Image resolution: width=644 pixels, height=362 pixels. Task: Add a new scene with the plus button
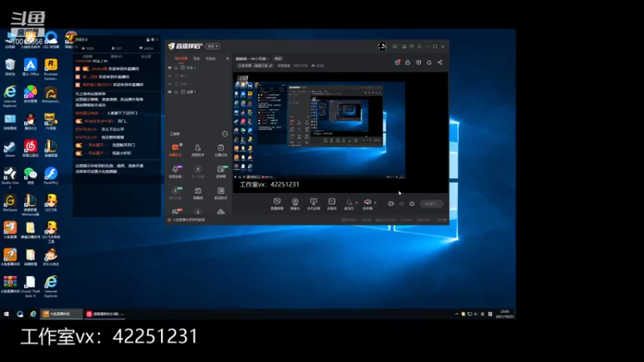pos(228,59)
